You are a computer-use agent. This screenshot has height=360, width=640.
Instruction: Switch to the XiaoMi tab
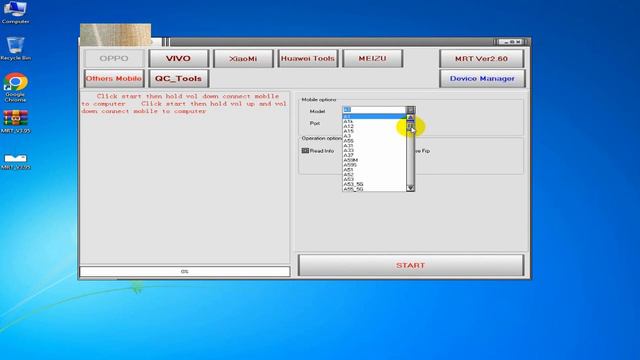click(243, 58)
